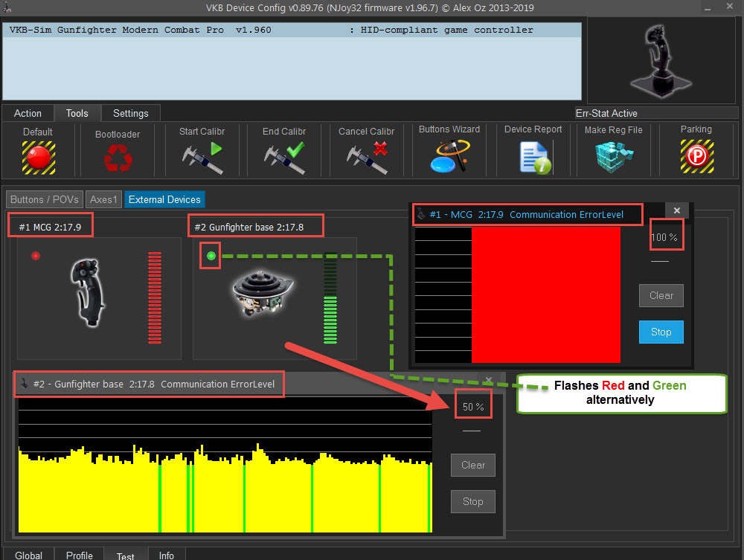Clear the MCG Communication ErrorLevel graph
This screenshot has height=560, width=744.
[661, 295]
